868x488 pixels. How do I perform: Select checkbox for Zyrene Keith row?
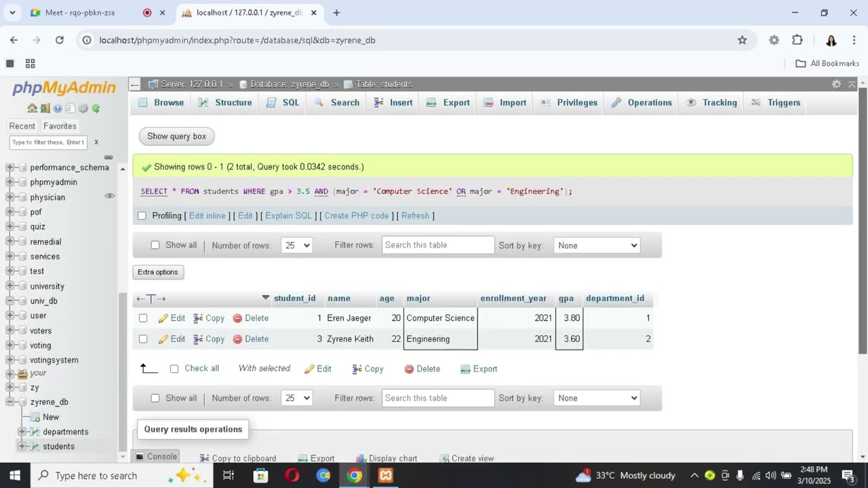(143, 340)
